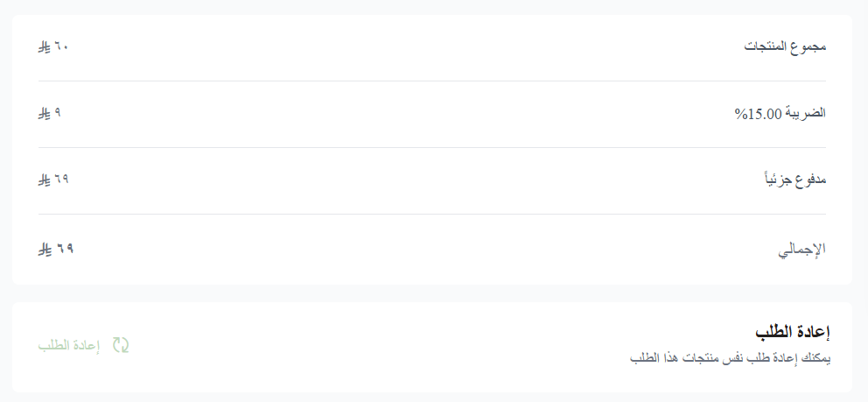Click the riyal symbol beside products subtotal ٦٠

coord(45,46)
